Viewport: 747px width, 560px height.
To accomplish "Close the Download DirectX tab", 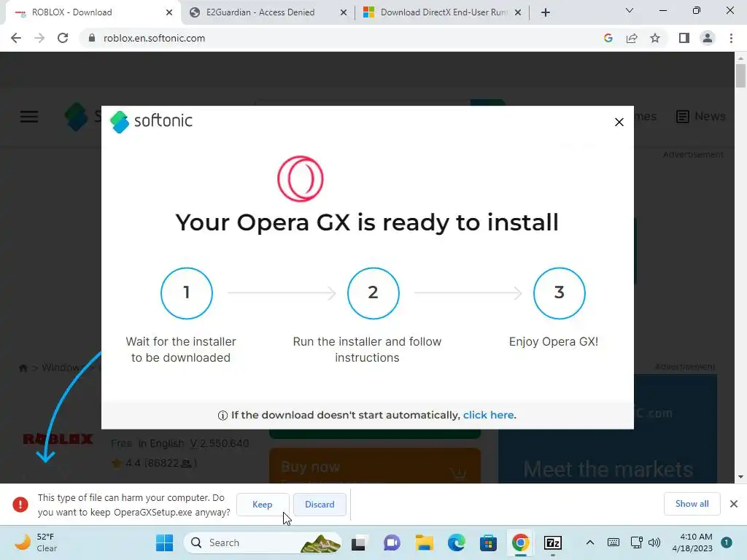I will (518, 13).
